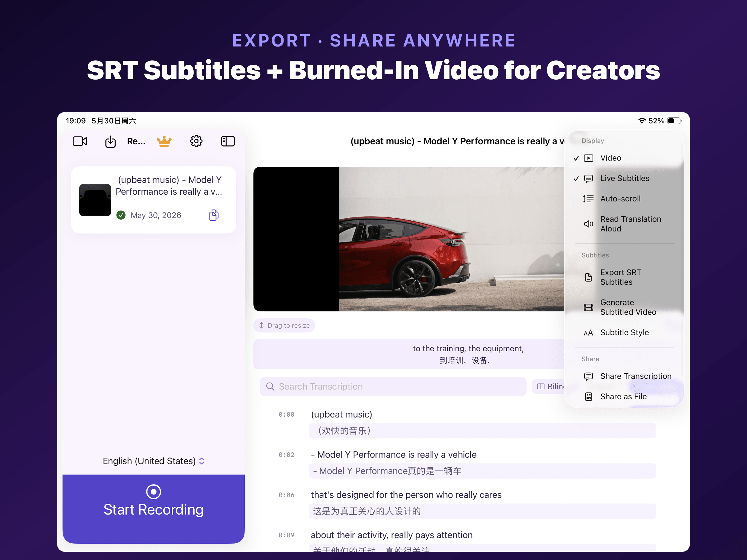
Task: Click the Share Transcription bubble icon
Action: click(589, 376)
